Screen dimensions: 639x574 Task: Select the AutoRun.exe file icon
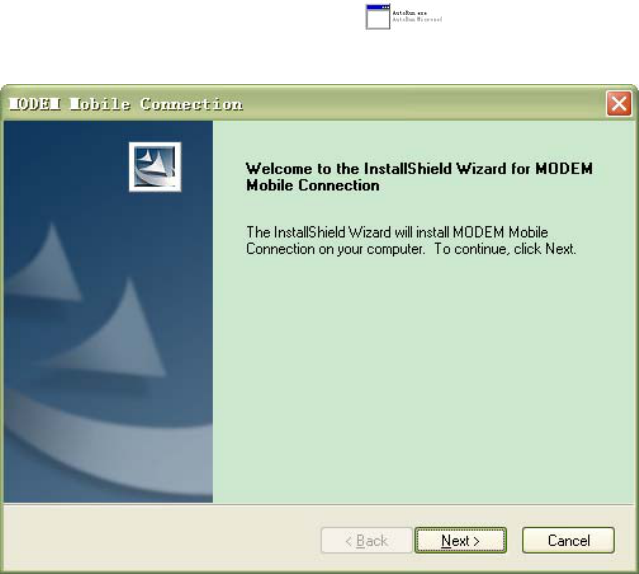[378, 17]
